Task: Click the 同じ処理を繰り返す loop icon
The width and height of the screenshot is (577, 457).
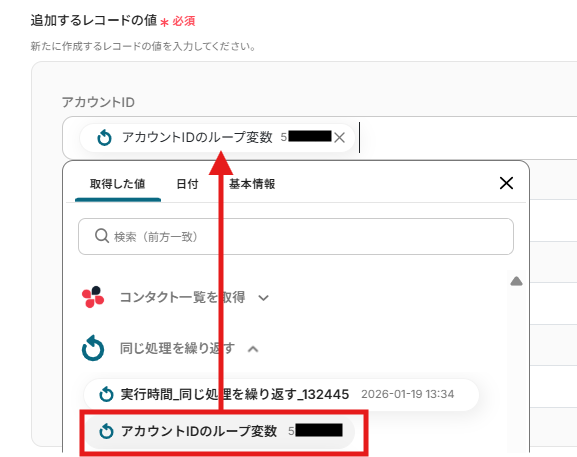Action: pos(93,348)
